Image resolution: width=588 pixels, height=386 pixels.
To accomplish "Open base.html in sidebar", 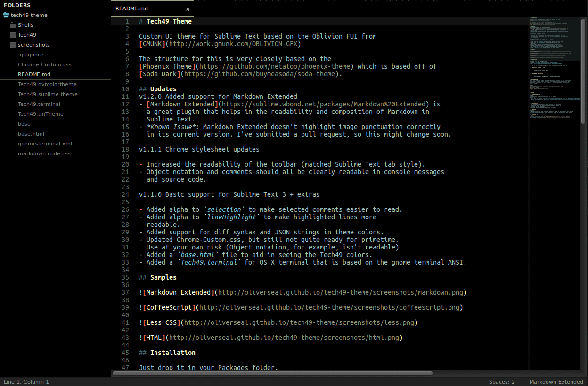I will 31,134.
